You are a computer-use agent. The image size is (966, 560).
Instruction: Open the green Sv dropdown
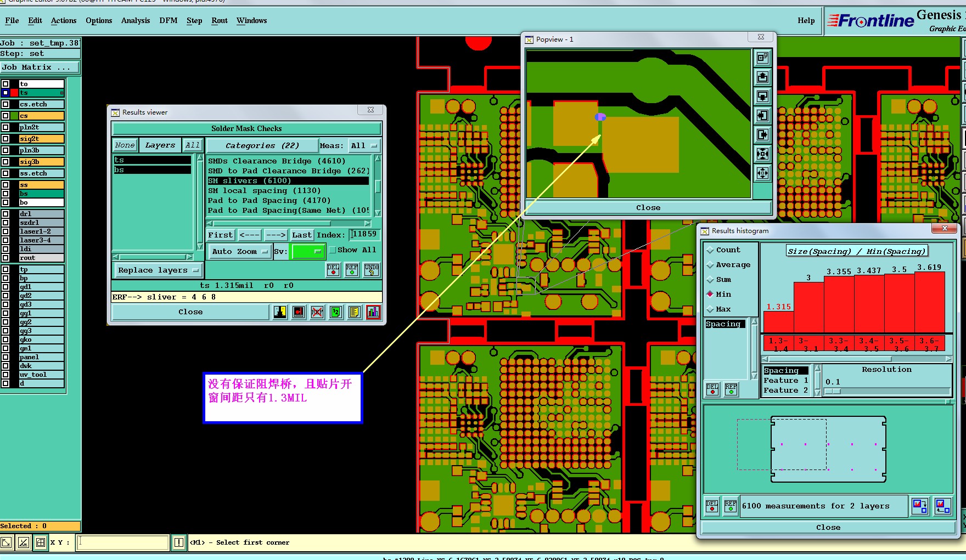tap(308, 252)
